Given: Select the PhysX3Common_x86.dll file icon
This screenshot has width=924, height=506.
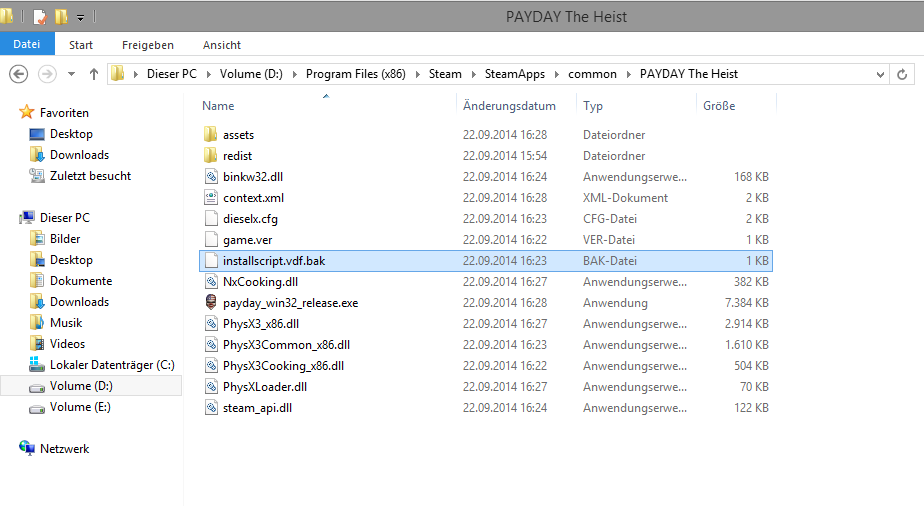Looking at the screenshot, I should 211,345.
